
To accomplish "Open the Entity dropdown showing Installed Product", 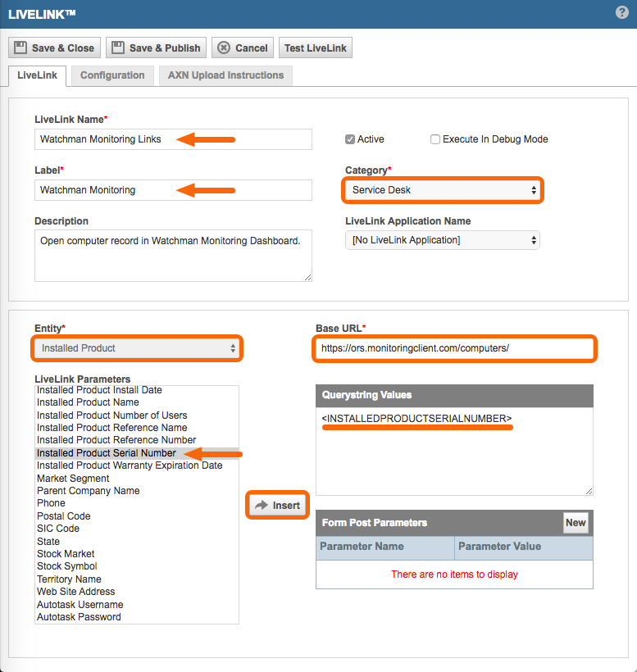I will [137, 348].
